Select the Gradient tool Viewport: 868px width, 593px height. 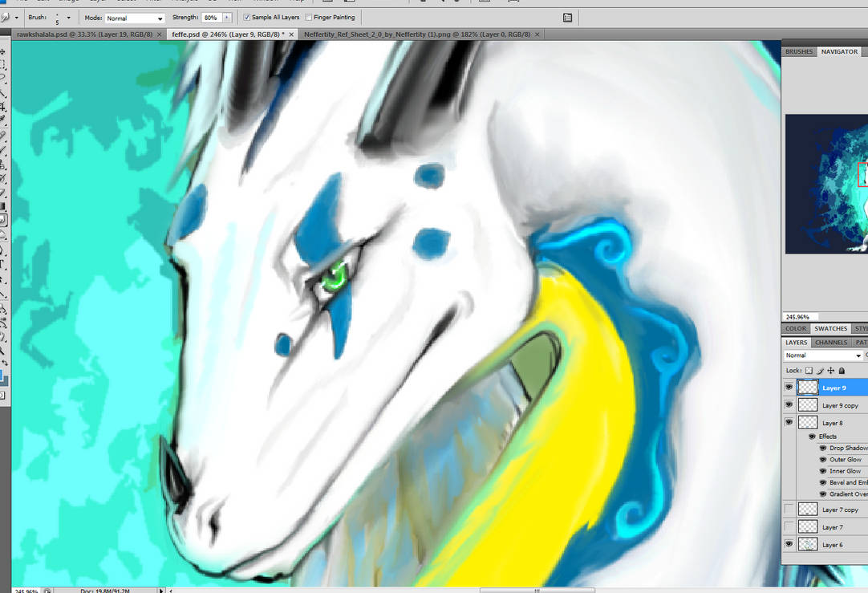tap(2, 206)
